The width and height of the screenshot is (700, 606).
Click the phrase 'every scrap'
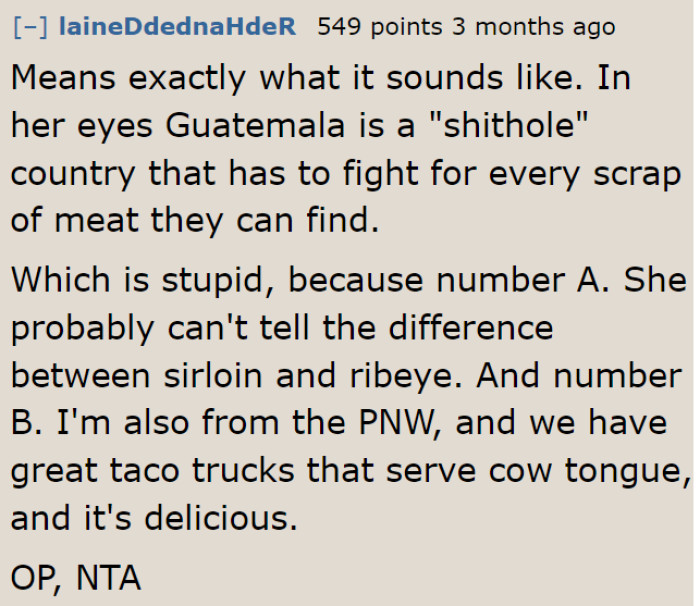pyautogui.click(x=585, y=174)
